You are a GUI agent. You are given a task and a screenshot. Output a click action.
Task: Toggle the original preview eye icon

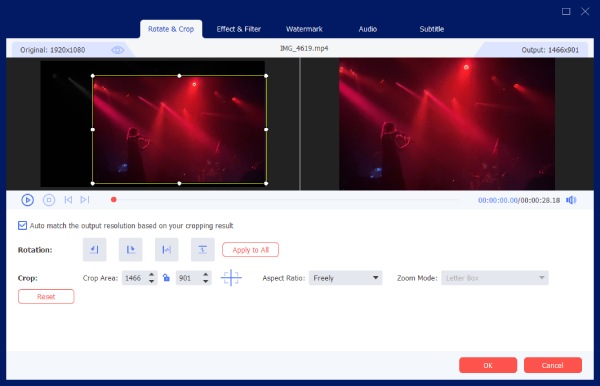(117, 50)
